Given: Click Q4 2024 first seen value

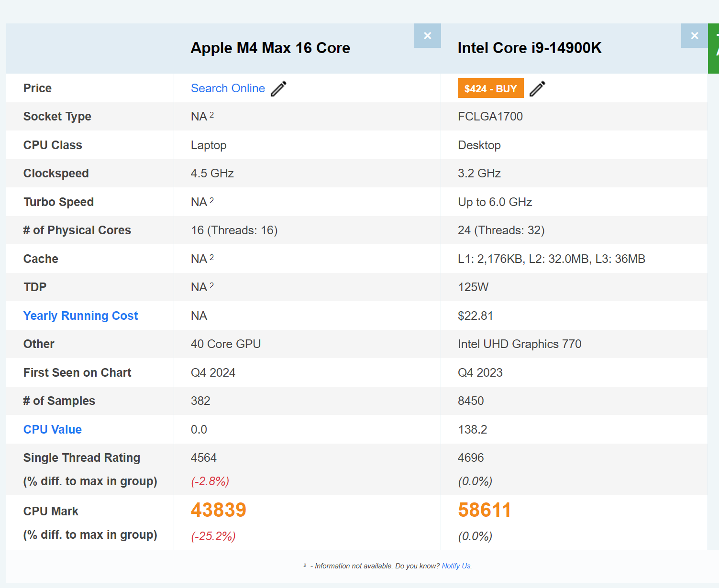Looking at the screenshot, I should click(x=213, y=373).
